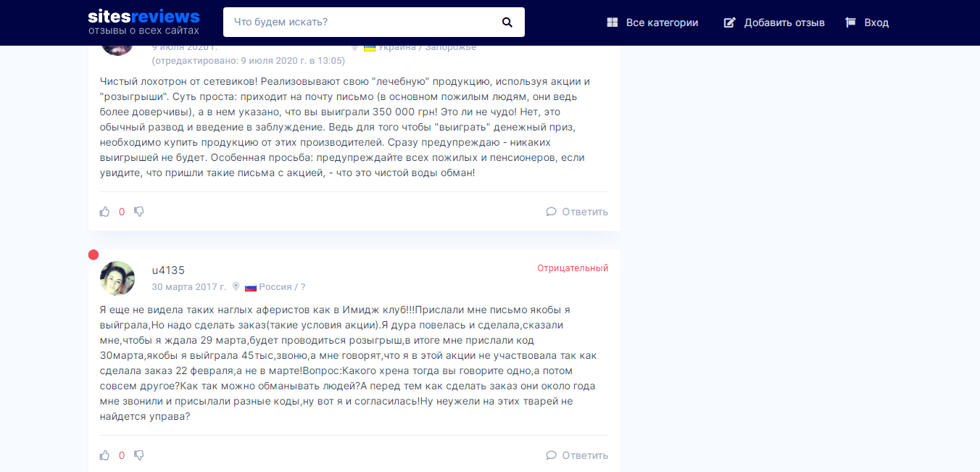Open u4135's profile avatar picture

pos(117,278)
